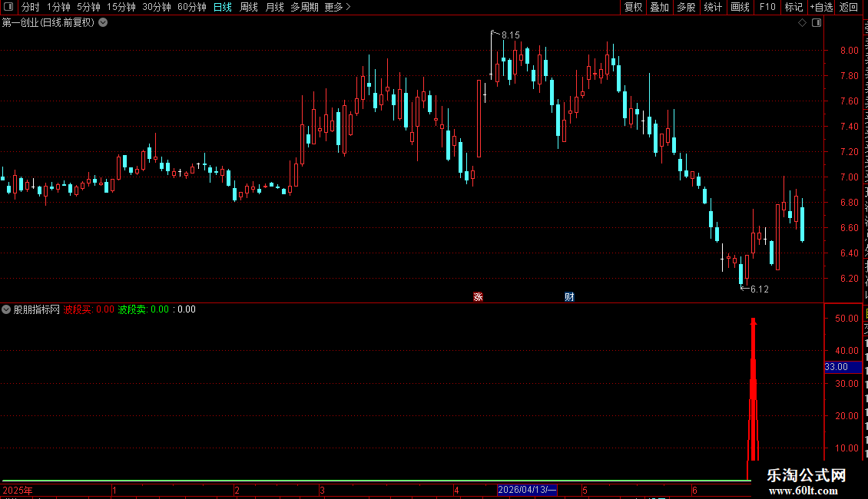This screenshot has width=868, height=499.
Task: Select the 60分钟 period
Action: pos(191,7)
